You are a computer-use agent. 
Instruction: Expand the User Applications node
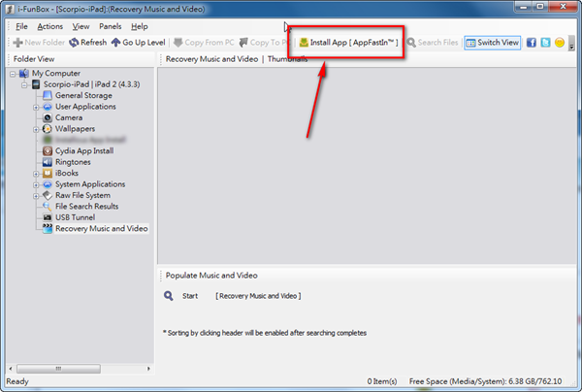tap(36, 108)
